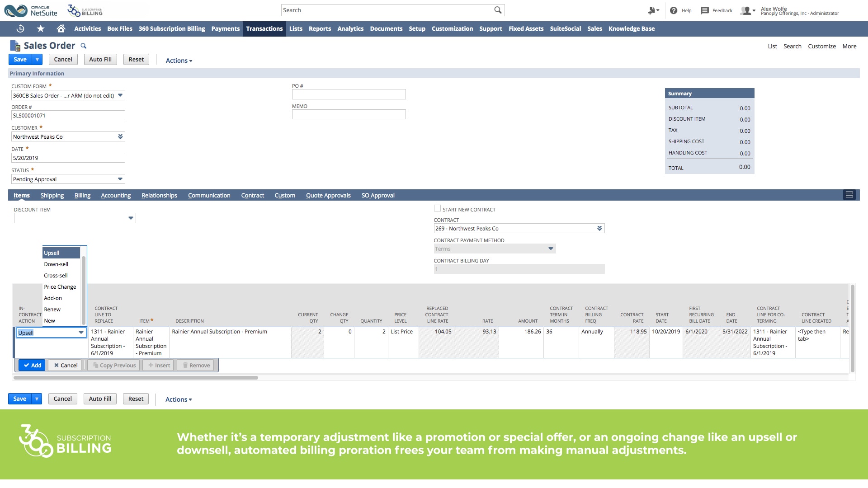
Task: Expand the Status dropdown showing Pending Approval
Action: coord(120,179)
